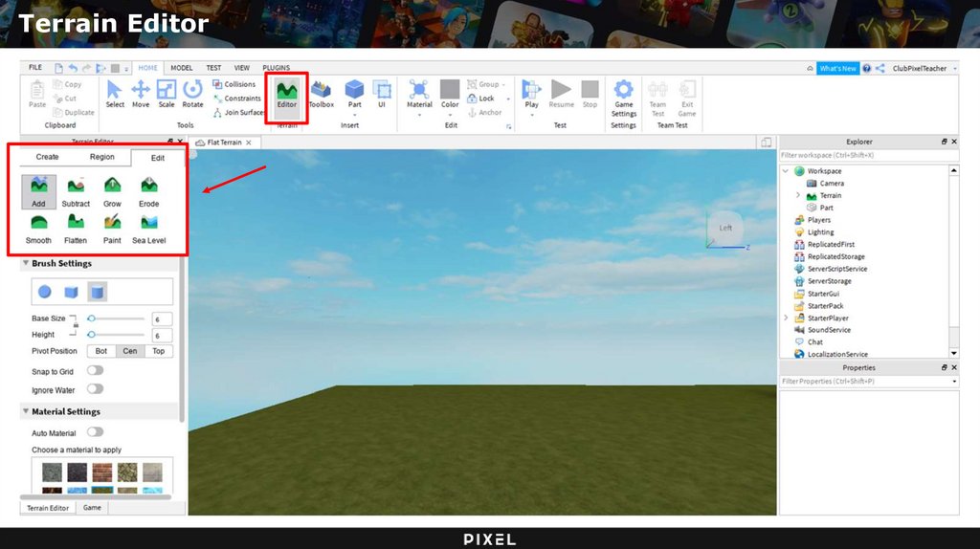Viewport: 980px width, 549px height.
Task: Choose the Erode terrain tool
Action: [x=148, y=191]
